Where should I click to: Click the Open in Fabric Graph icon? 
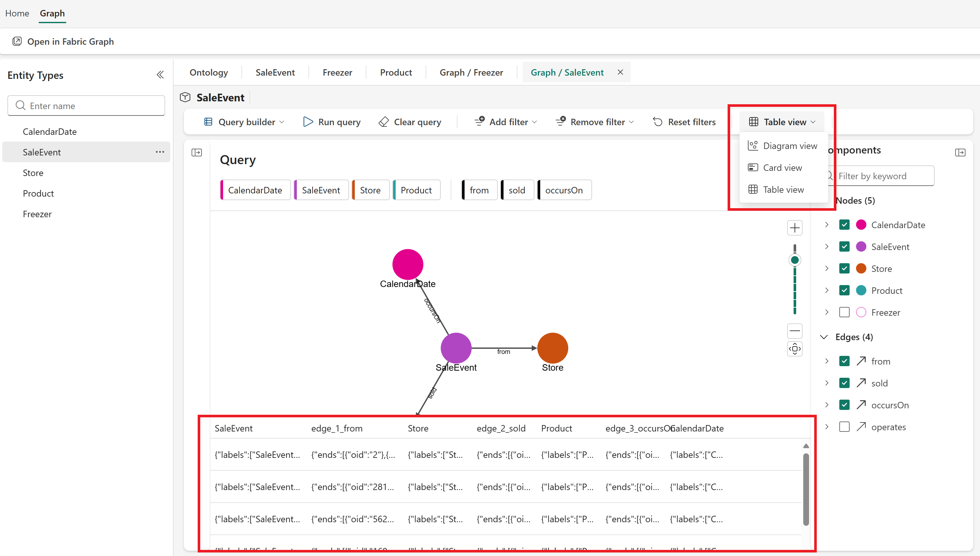17,41
